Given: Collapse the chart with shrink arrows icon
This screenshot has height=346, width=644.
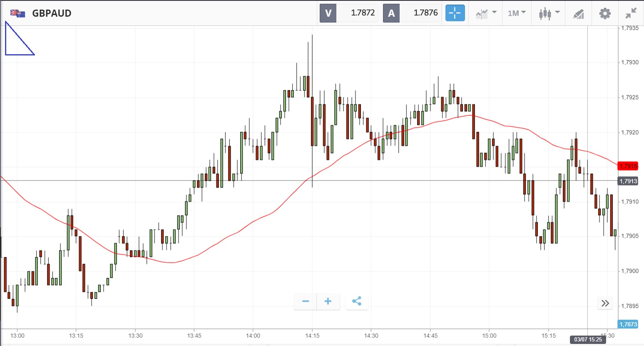Looking at the screenshot, I should tap(631, 13).
